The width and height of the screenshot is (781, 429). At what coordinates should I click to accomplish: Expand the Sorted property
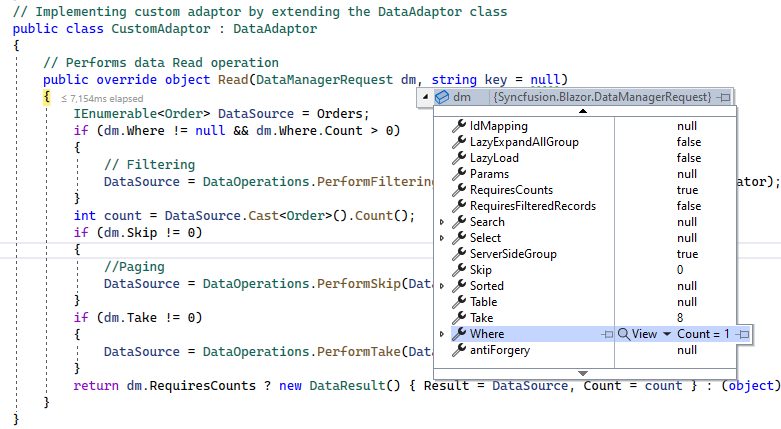tap(442, 286)
